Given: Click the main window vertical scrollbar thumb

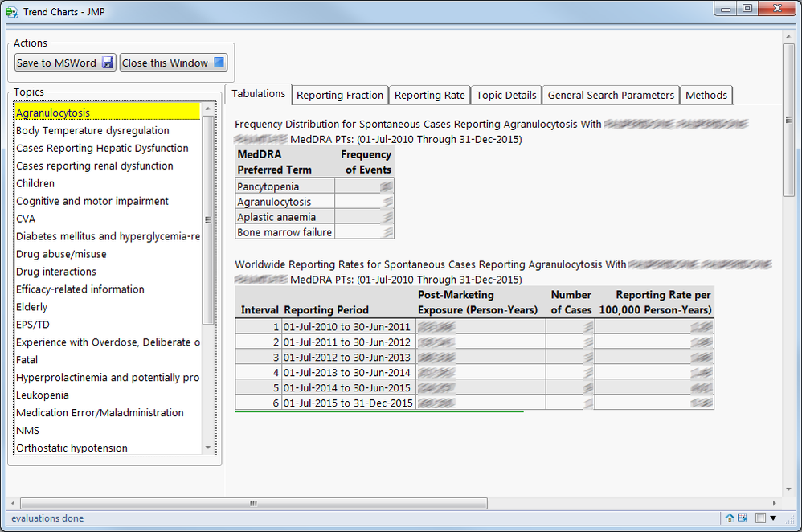Looking at the screenshot, I should pyautogui.click(x=788, y=121).
